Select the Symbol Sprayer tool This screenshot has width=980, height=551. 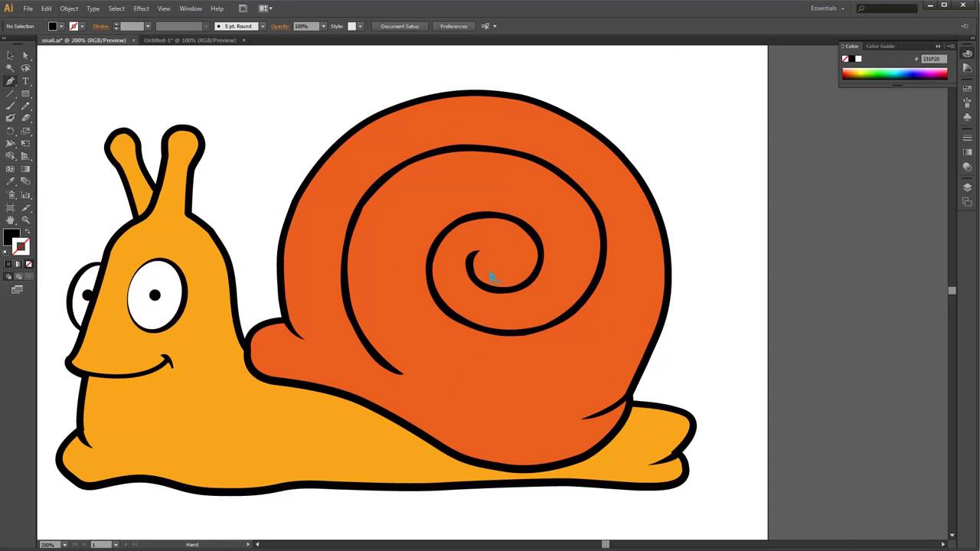10,194
